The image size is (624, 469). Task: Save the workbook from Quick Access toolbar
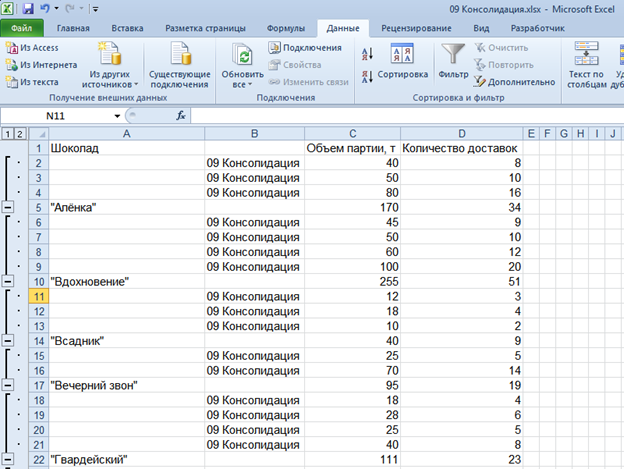(x=28, y=8)
